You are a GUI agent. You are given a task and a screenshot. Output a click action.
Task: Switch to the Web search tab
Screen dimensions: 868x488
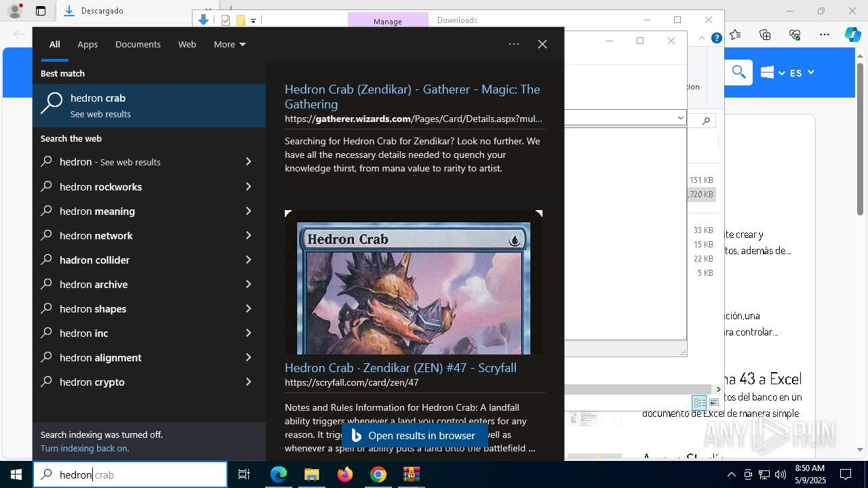point(187,44)
